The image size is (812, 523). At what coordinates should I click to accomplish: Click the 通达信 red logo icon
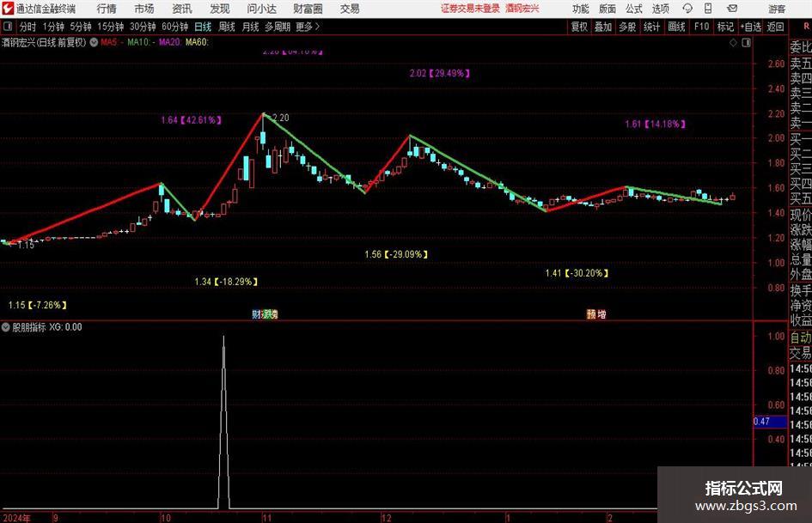[8, 9]
